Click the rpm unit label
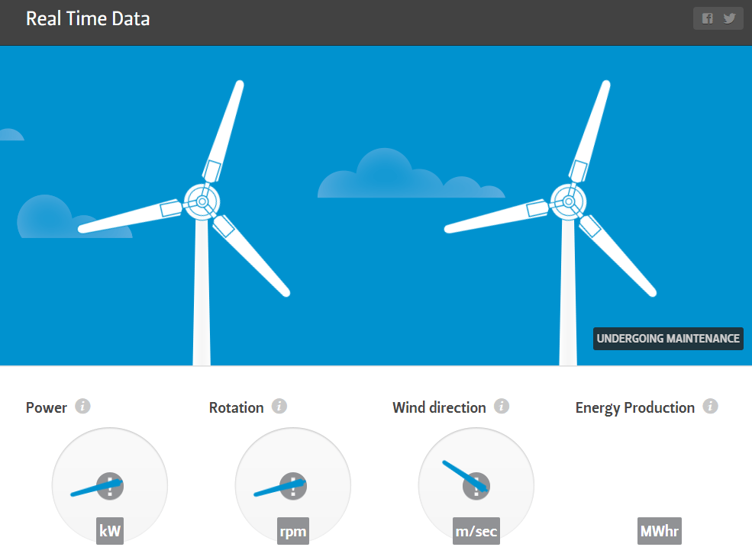The height and width of the screenshot is (560, 752). 293,531
